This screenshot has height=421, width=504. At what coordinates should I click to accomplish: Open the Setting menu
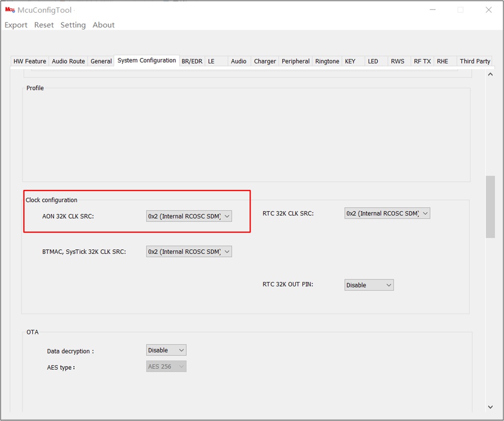click(x=73, y=25)
